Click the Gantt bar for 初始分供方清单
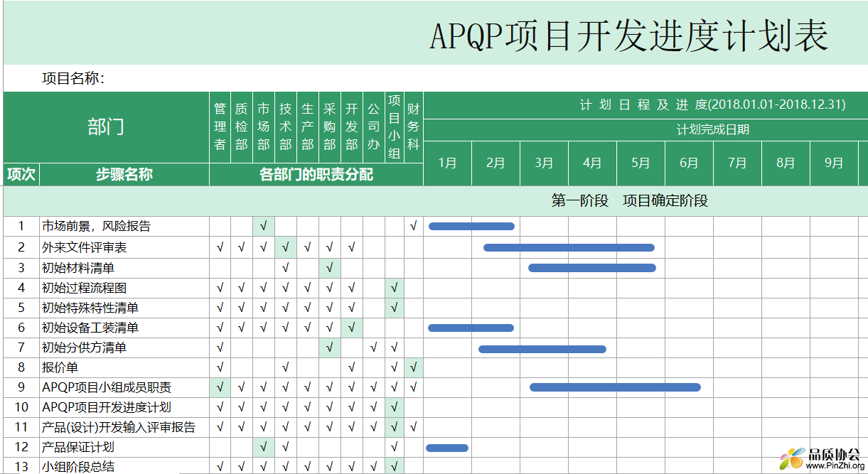868x474 pixels. pyautogui.click(x=542, y=349)
